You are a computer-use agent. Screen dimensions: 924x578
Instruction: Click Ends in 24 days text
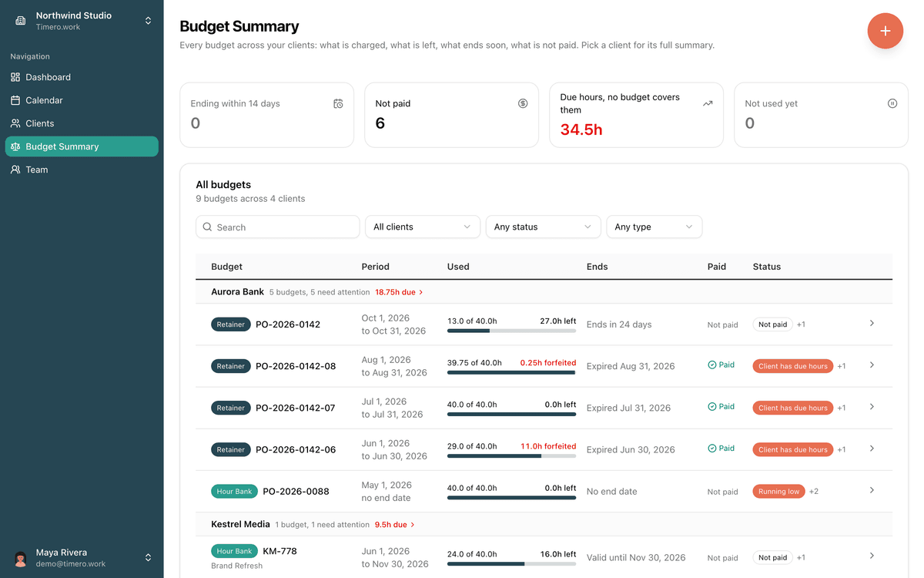[619, 324]
